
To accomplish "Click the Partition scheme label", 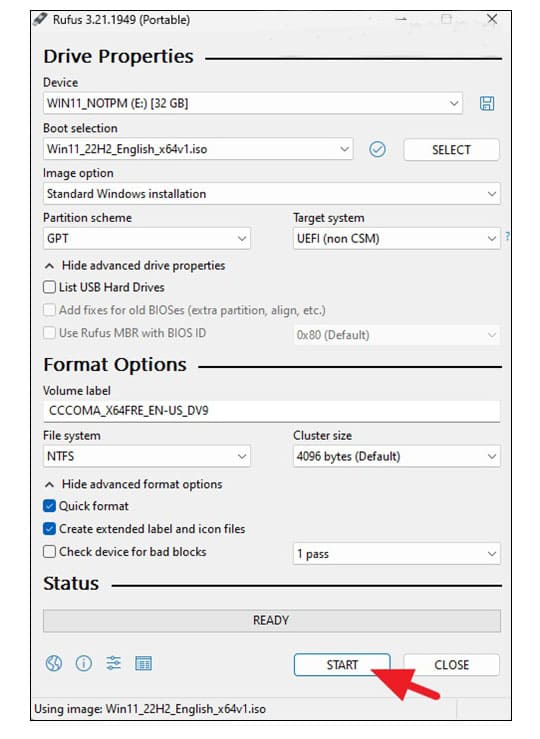I will (x=87, y=218).
